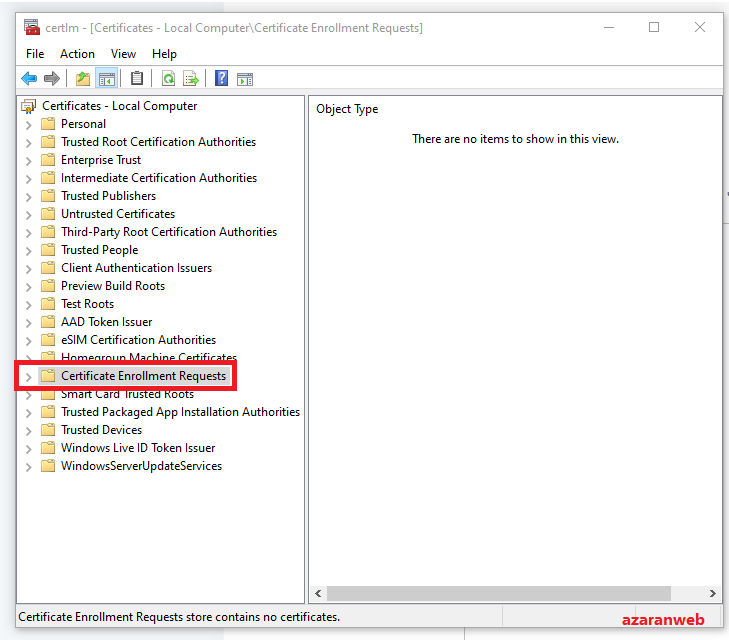This screenshot has height=640, width=729.
Task: Select the 'Certificates - Local Computer' root label
Action: [119, 106]
